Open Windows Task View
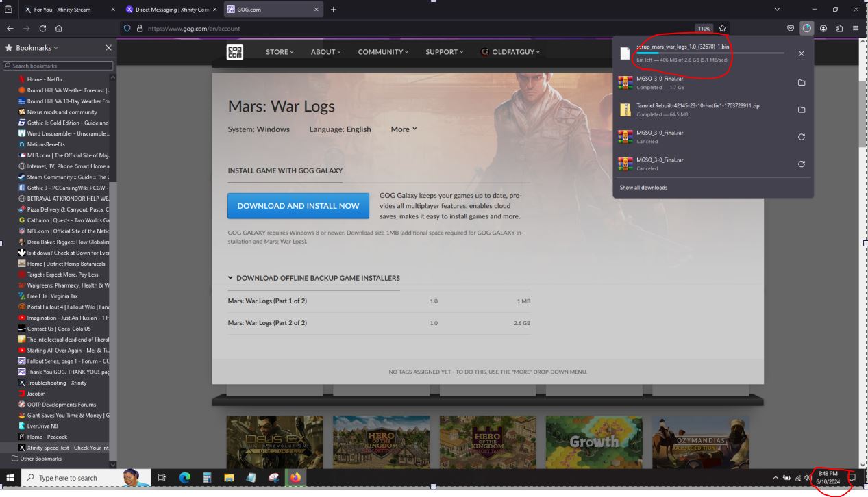The width and height of the screenshot is (868, 497). [x=162, y=478]
